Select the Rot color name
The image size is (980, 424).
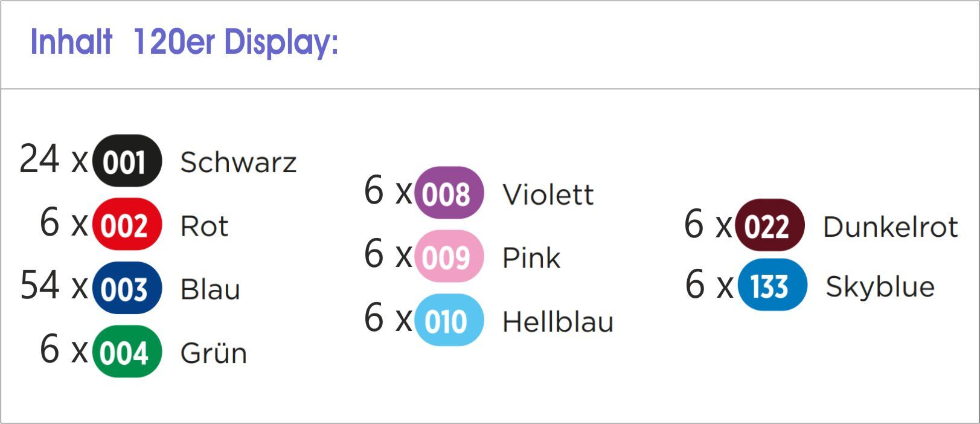click(204, 226)
